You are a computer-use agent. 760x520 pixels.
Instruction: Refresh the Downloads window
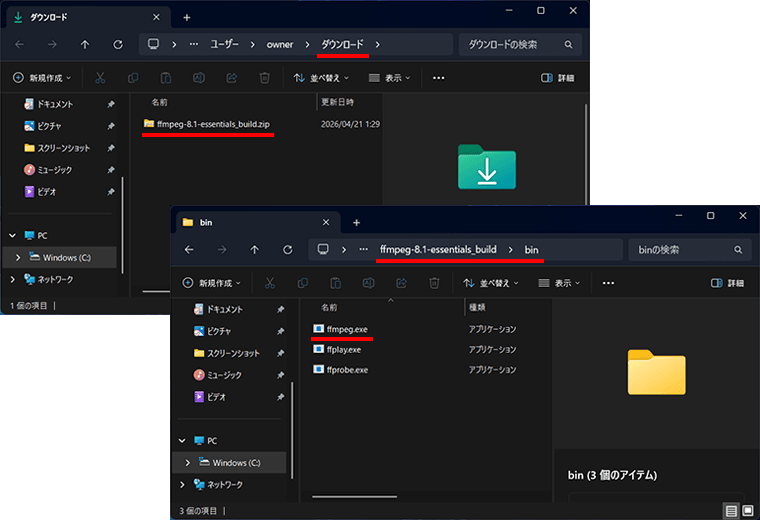pyautogui.click(x=118, y=45)
